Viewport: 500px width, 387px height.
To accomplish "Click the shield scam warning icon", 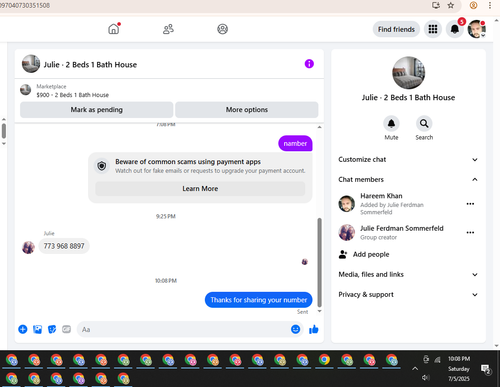I will 102,166.
